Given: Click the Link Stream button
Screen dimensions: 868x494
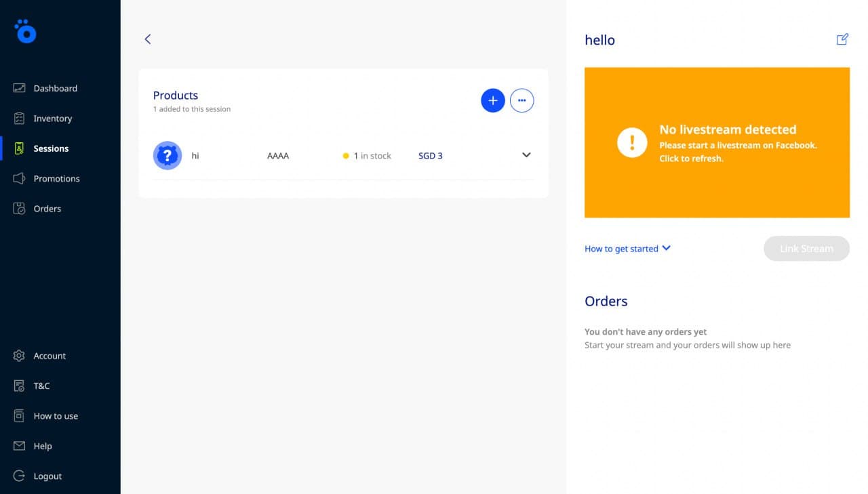Looking at the screenshot, I should click(x=806, y=249).
